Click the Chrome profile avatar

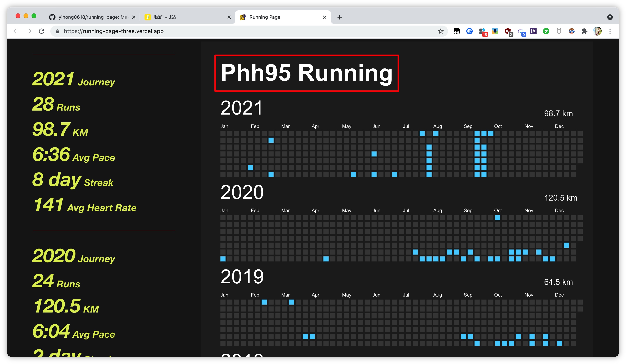[x=597, y=31]
